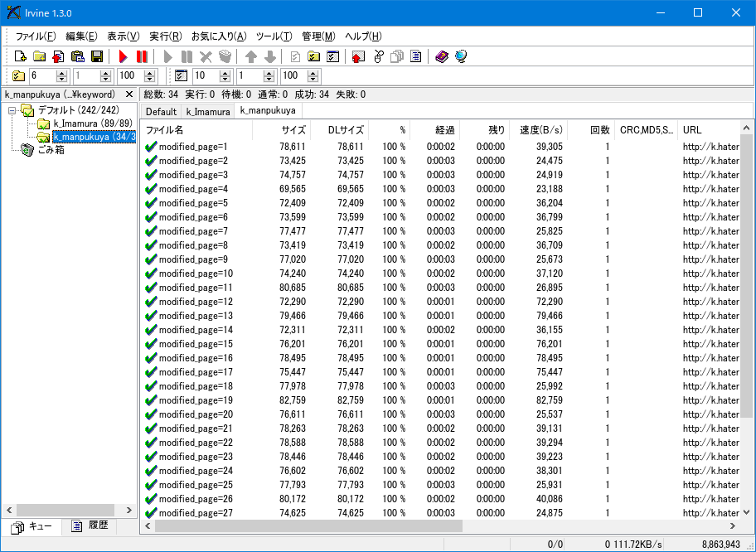Click the mouse monitoring icon
756x552 pixels.
pyautogui.click(x=378, y=57)
